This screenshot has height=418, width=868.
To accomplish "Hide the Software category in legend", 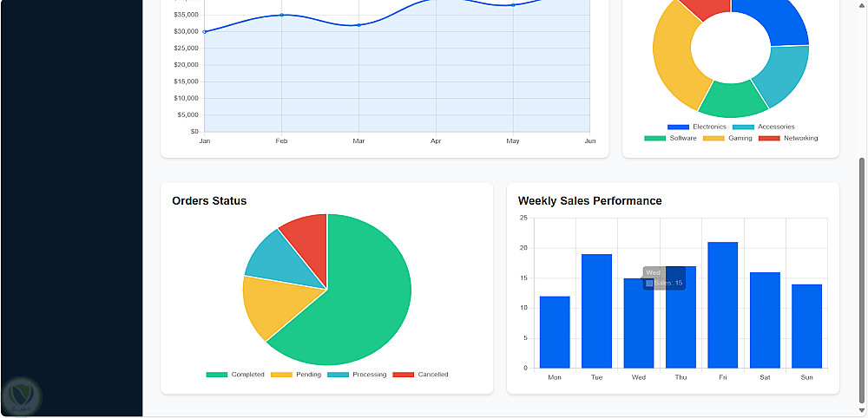I will pyautogui.click(x=670, y=138).
